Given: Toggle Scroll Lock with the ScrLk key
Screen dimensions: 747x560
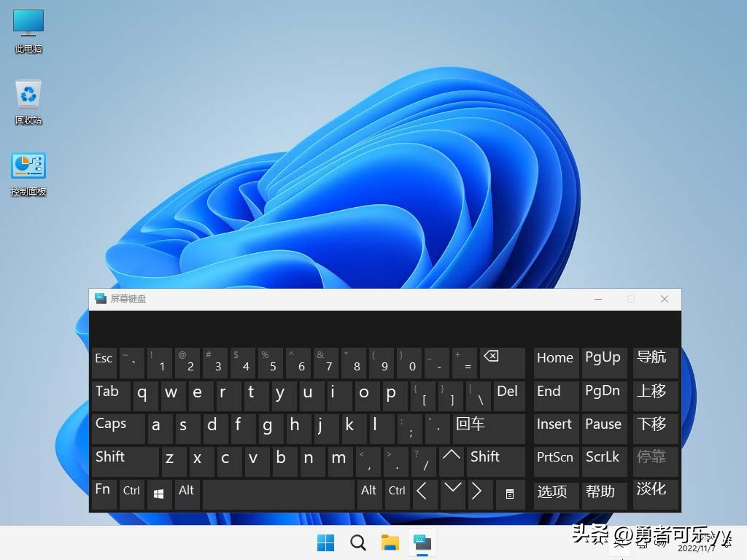Looking at the screenshot, I should [x=603, y=457].
